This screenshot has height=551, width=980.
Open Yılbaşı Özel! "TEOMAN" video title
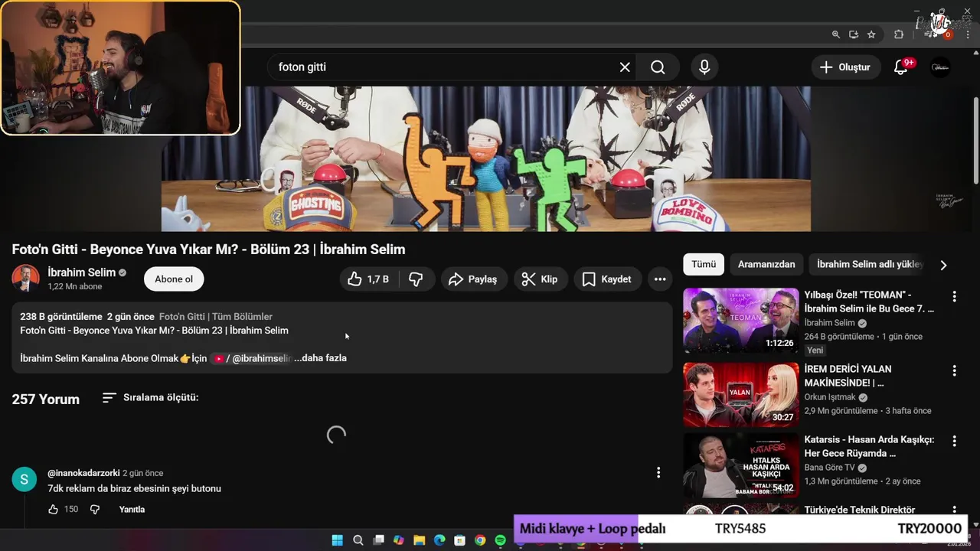[869, 302]
